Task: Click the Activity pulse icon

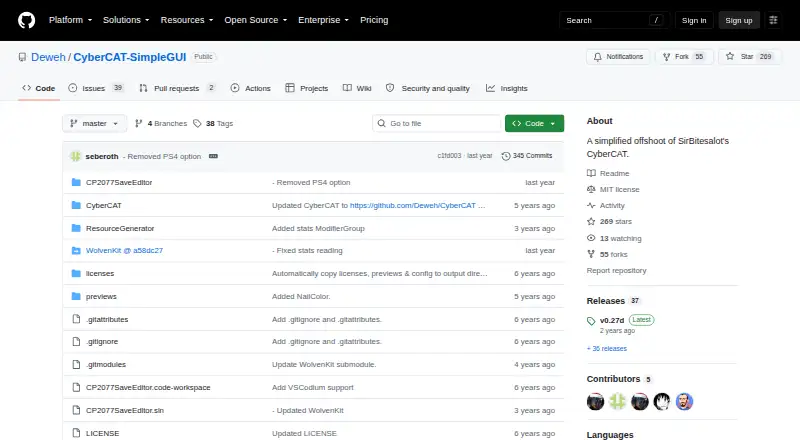Action: [x=591, y=205]
